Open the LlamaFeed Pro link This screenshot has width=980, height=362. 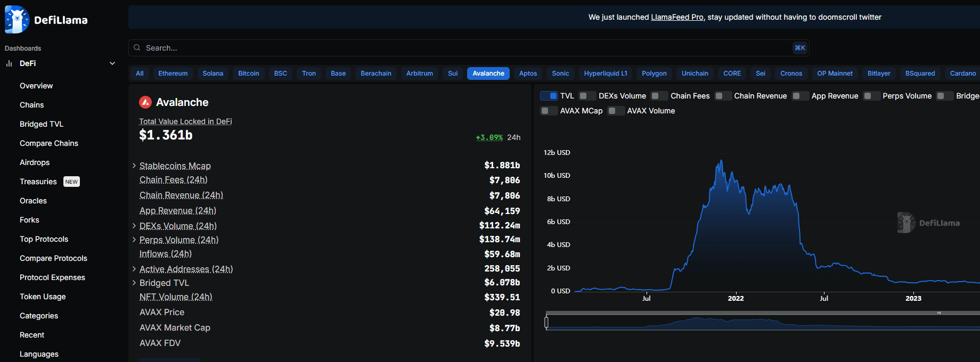[677, 17]
